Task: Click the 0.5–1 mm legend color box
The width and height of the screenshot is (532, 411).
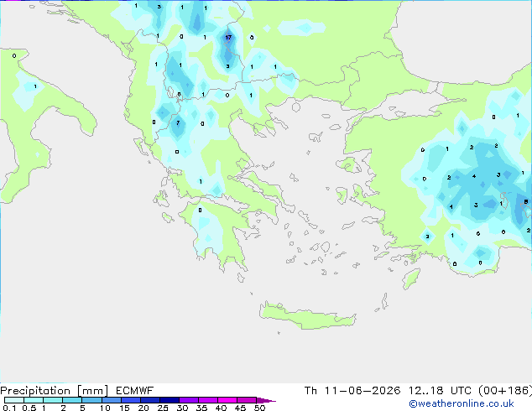Action: [x=34, y=400]
